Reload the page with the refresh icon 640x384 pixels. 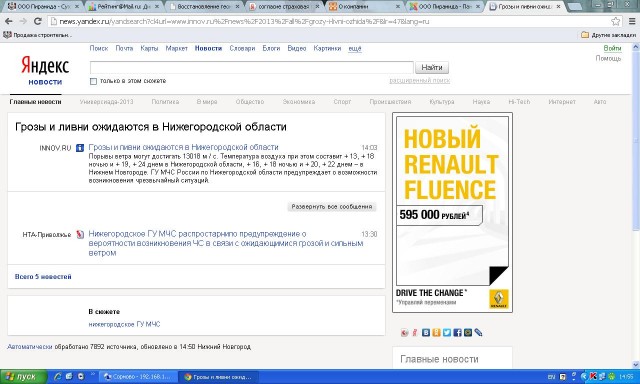coord(38,21)
